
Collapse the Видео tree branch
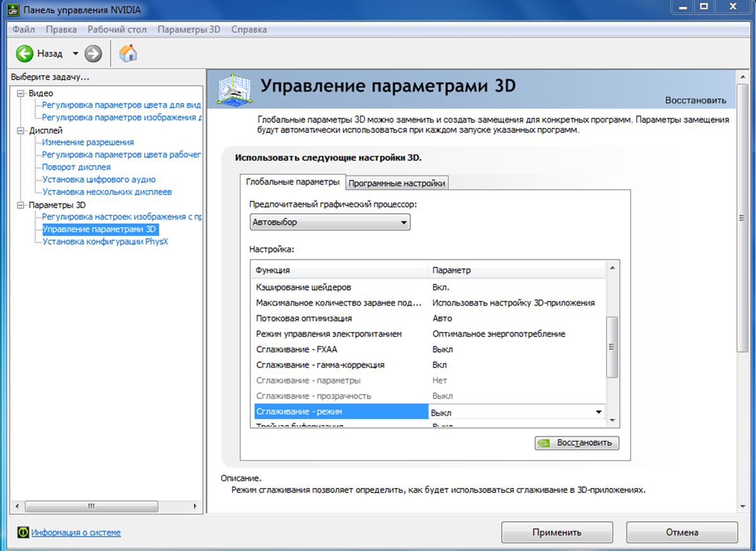coord(21,93)
